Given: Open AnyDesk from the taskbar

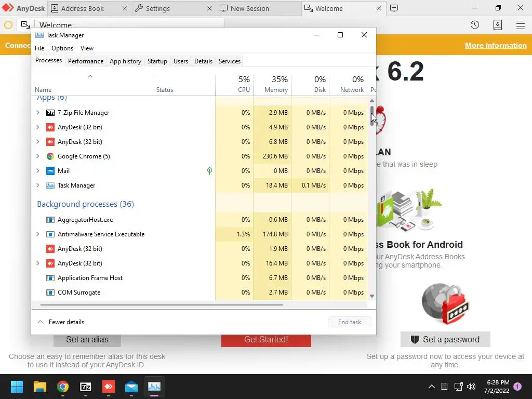Looking at the screenshot, I should pyautogui.click(x=109, y=387).
